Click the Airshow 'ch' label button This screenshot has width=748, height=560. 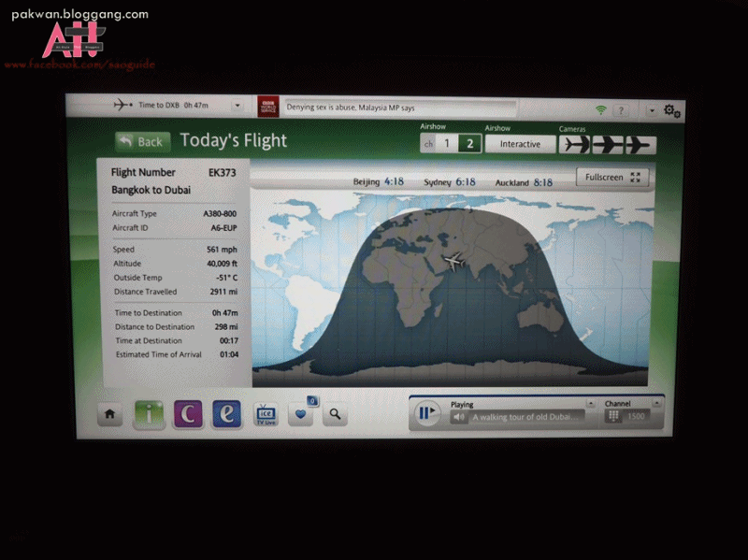coord(428,143)
